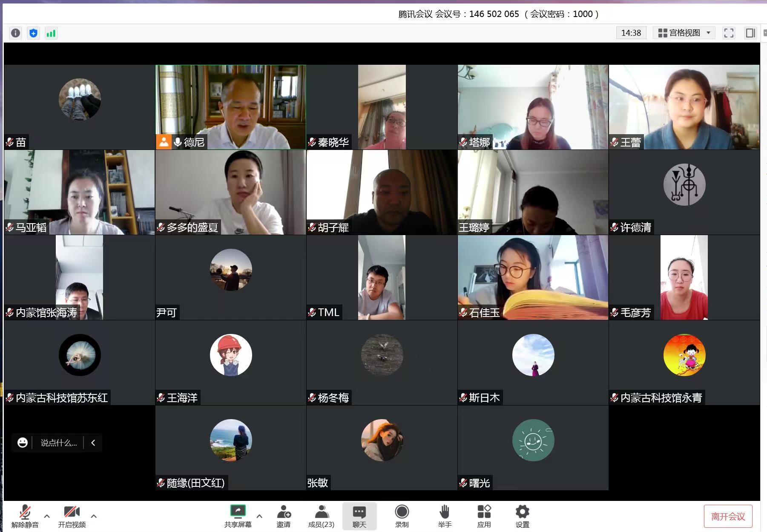Open the 宫格视图 layout dropdown
767x532 pixels.
(684, 33)
